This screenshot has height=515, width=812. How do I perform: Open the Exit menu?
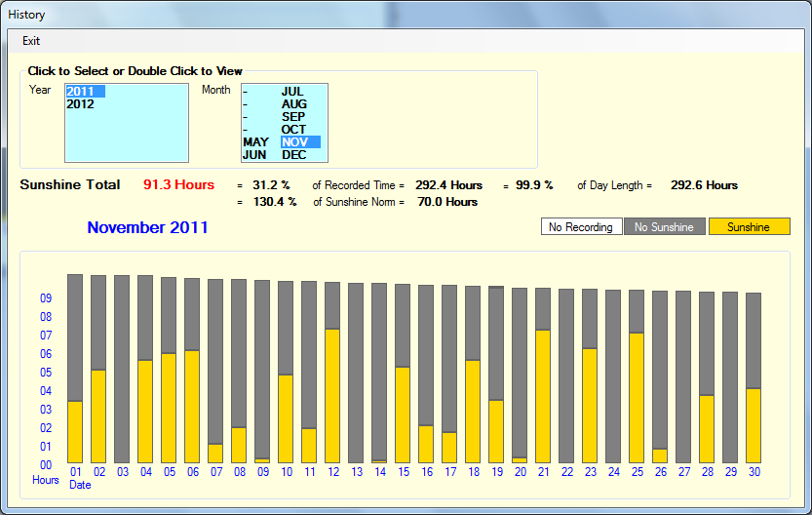31,41
